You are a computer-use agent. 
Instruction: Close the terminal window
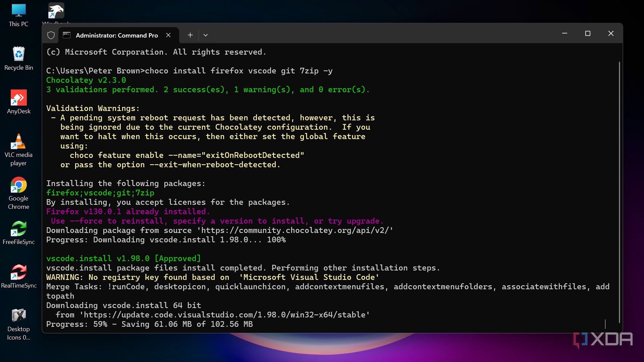611,34
